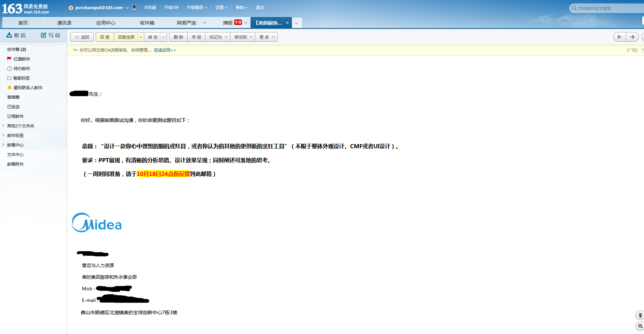
Task: Click the 返回 back button
Action: click(x=82, y=37)
